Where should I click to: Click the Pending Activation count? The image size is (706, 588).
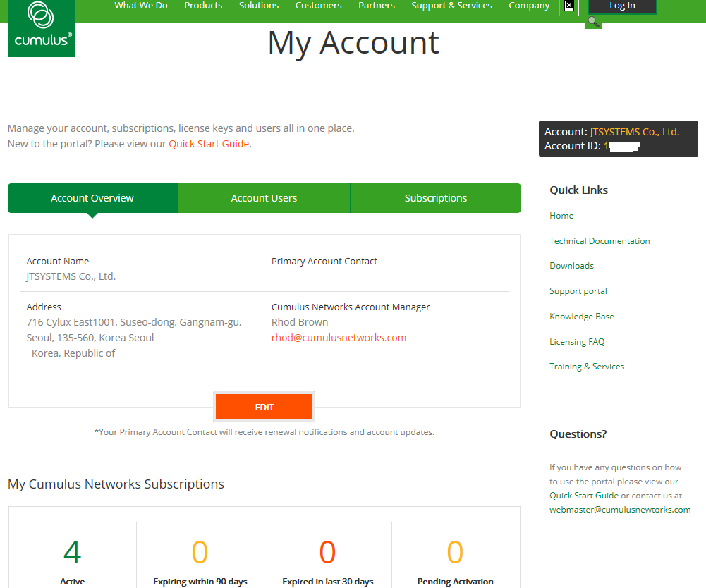pos(455,553)
